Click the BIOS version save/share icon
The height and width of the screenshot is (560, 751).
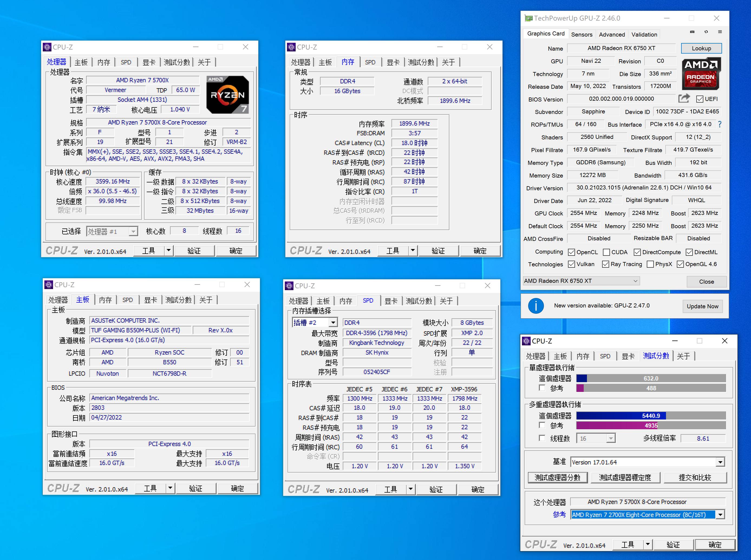pyautogui.click(x=684, y=98)
